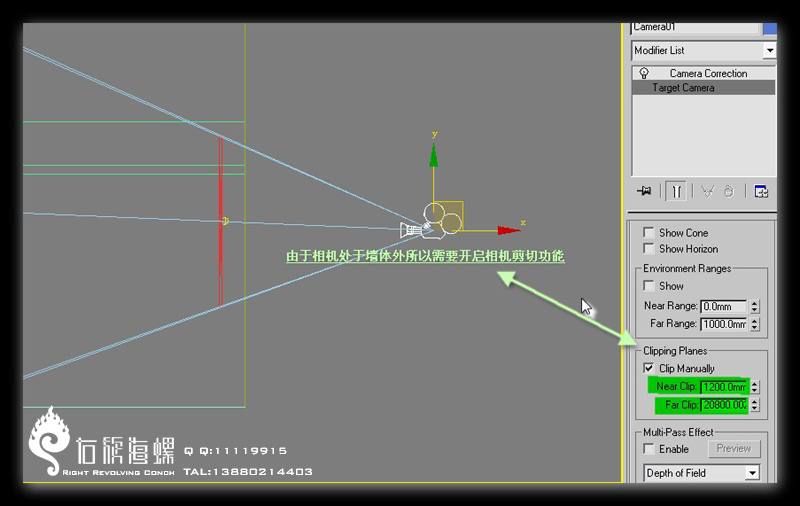The width and height of the screenshot is (800, 506).
Task: Click the Clipping Planes group label
Action: point(675,351)
